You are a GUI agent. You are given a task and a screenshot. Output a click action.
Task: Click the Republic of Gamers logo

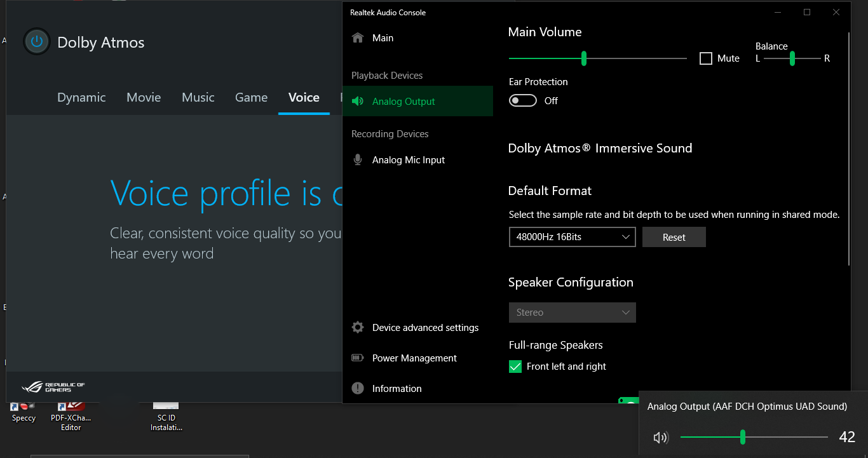(x=53, y=386)
